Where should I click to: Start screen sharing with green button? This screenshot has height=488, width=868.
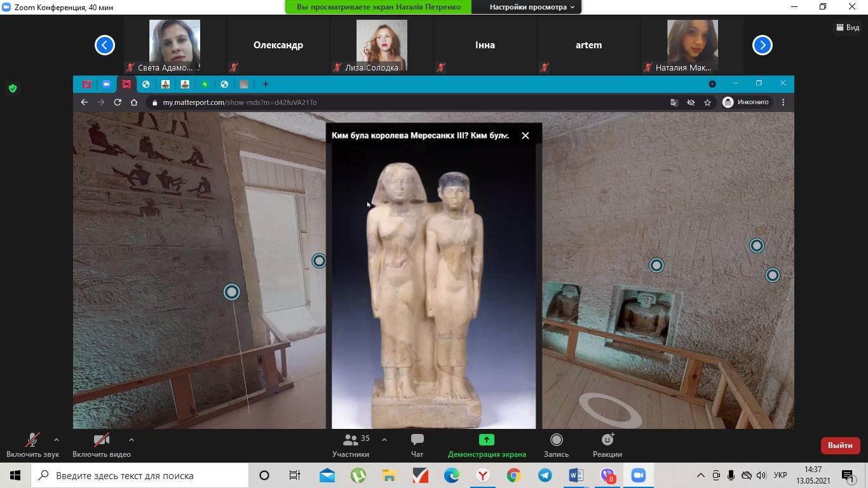pos(486,445)
